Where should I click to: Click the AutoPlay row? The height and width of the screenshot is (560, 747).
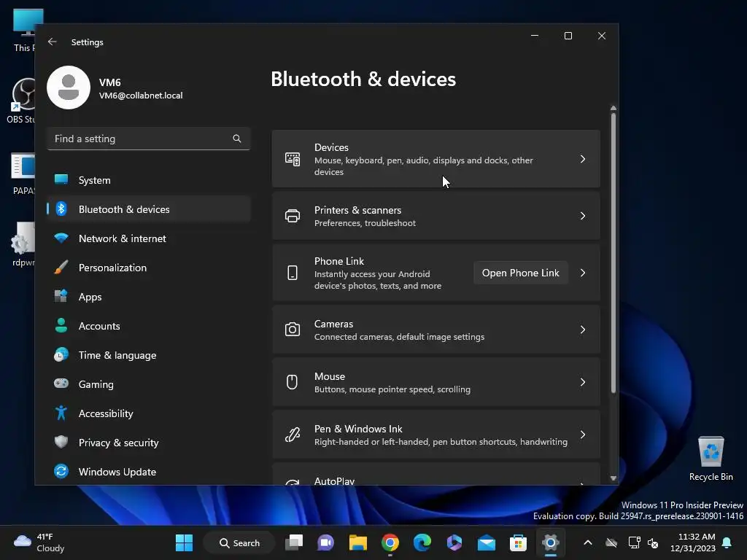point(436,474)
